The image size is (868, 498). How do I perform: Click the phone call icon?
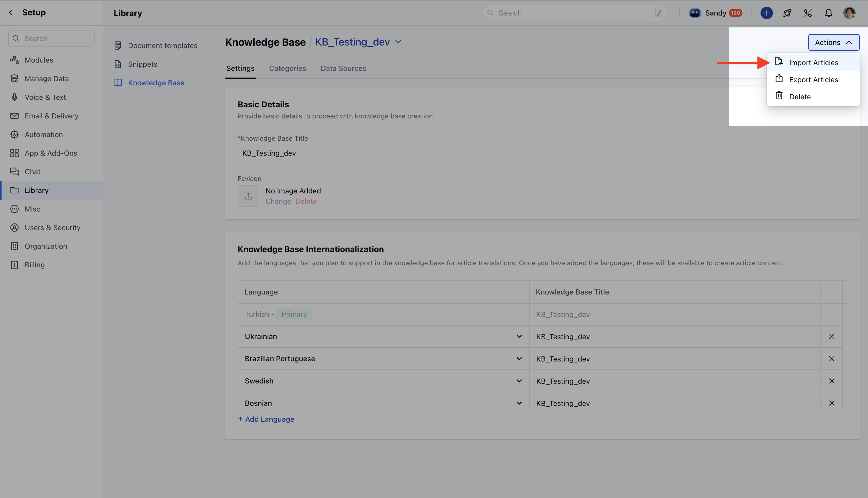808,13
